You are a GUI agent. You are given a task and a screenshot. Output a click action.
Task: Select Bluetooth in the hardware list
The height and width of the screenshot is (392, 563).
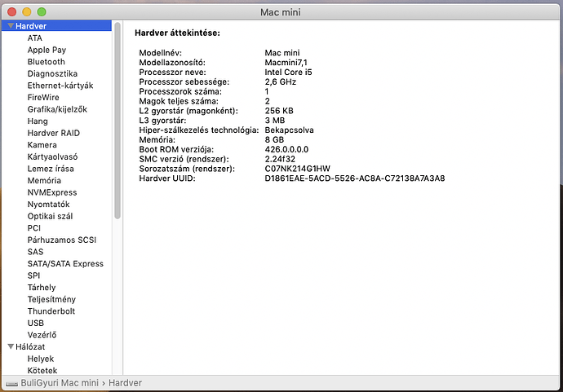coord(46,62)
